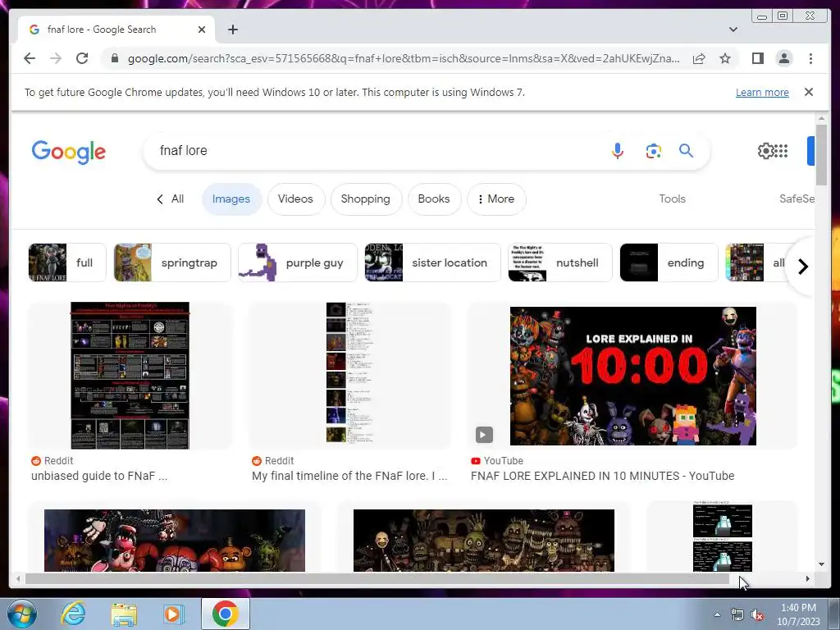Bookmark this page with the star

[x=725, y=58]
